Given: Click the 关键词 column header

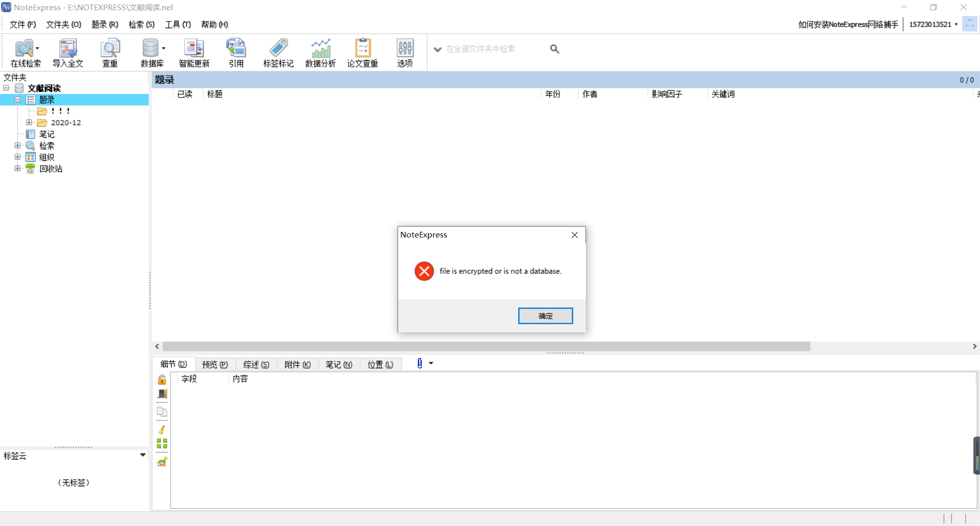Looking at the screenshot, I should pos(723,94).
